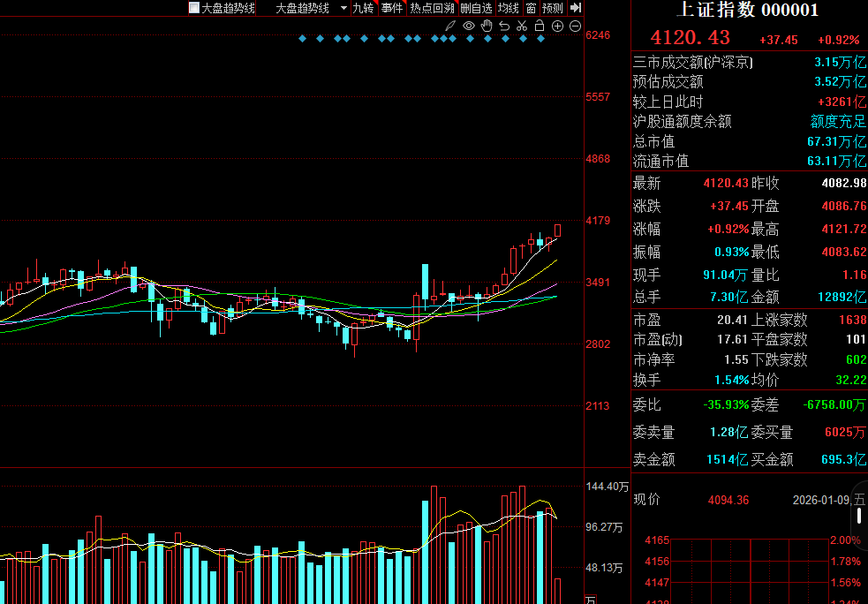Select the pen drawing tool icon
The width and height of the screenshot is (868, 604).
pos(450,26)
